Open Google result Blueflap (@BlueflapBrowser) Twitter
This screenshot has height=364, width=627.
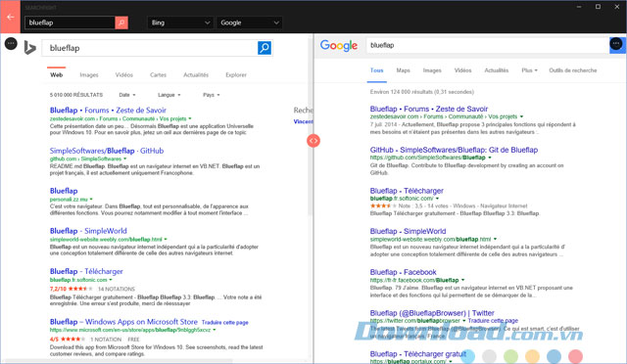(x=432, y=313)
